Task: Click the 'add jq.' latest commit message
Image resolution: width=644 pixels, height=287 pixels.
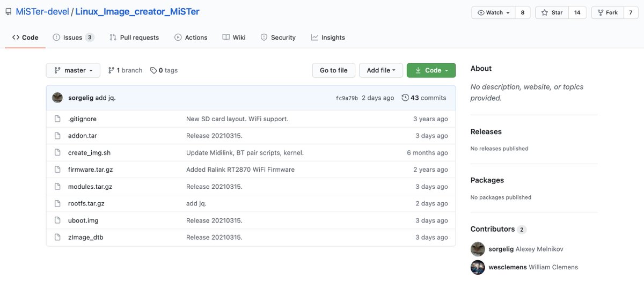Action: pyautogui.click(x=105, y=98)
